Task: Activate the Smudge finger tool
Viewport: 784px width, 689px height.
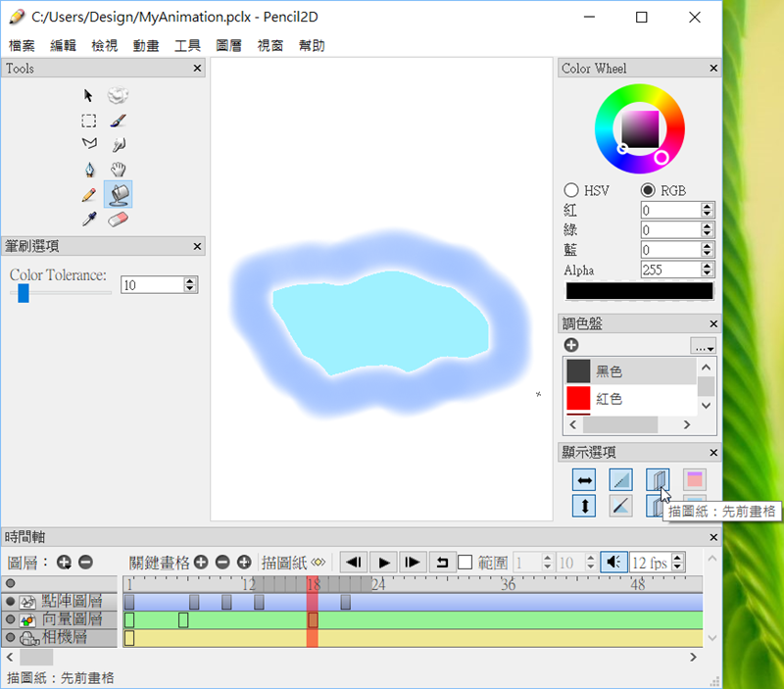Action: click(118, 145)
